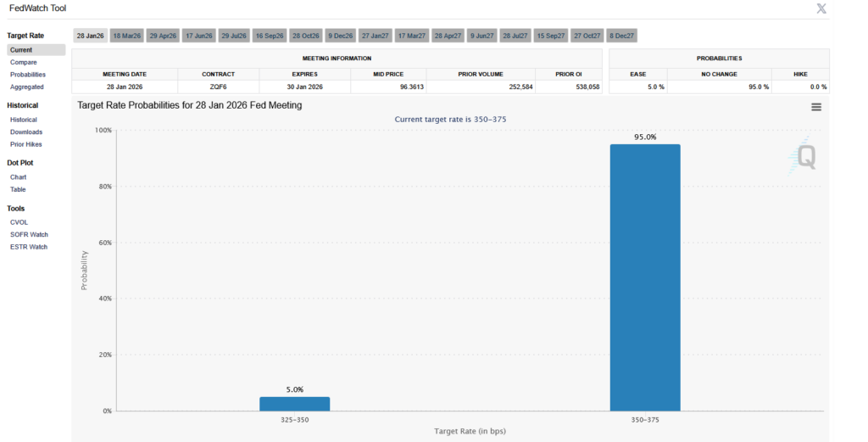Open the Dot Plot Chart
Viewport: 868px width, 442px height.
coord(19,177)
